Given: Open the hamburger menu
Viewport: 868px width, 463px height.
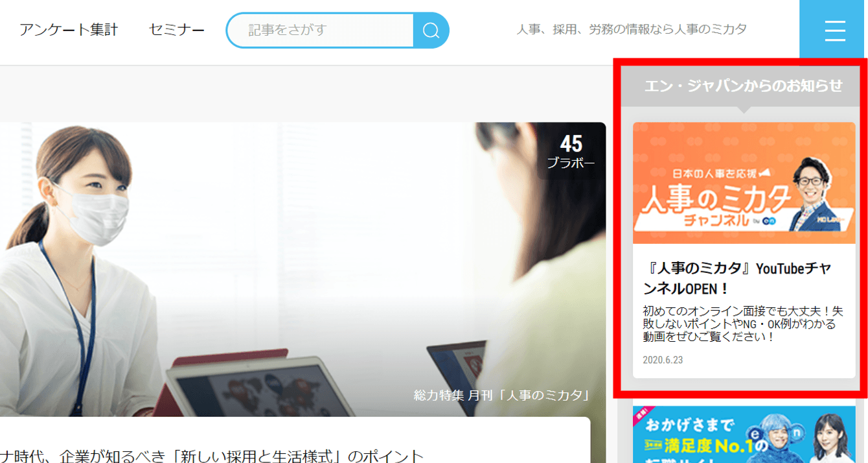Looking at the screenshot, I should pyautogui.click(x=835, y=30).
